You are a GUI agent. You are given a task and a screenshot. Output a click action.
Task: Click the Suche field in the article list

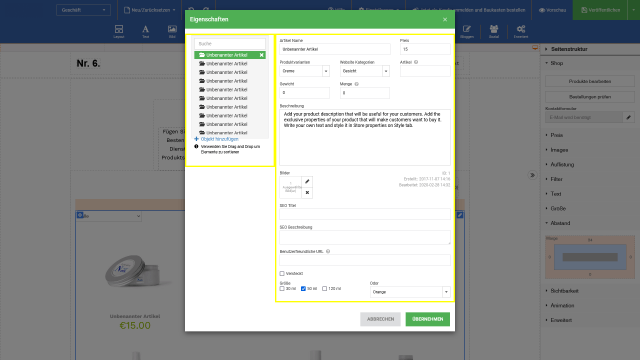[230, 44]
